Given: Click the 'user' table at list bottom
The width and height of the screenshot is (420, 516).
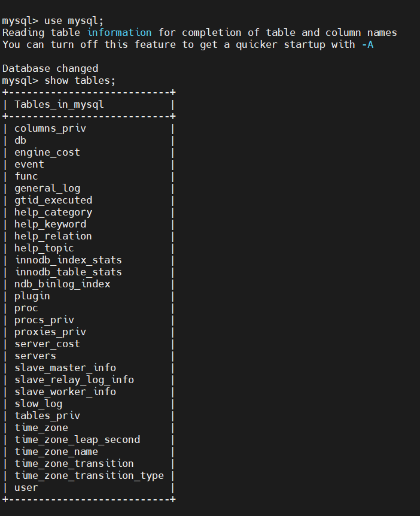Looking at the screenshot, I should point(26,487).
